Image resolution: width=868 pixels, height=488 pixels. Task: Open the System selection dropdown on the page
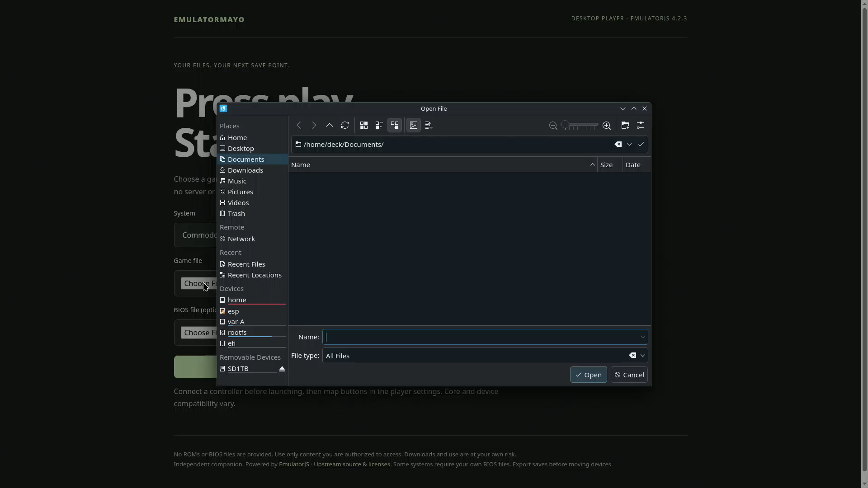[x=195, y=235]
